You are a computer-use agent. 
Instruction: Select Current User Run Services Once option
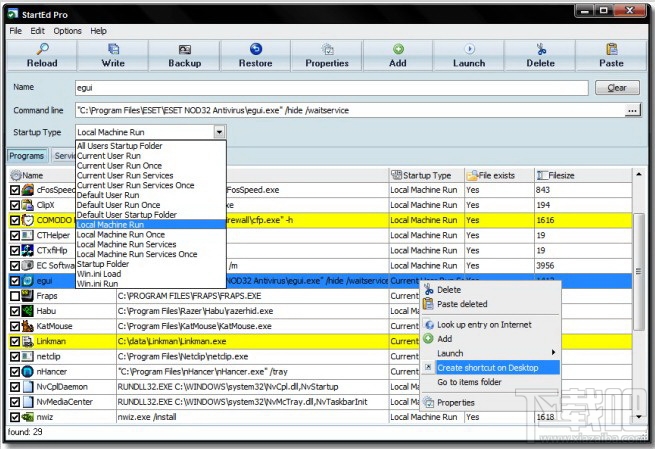coord(151,185)
